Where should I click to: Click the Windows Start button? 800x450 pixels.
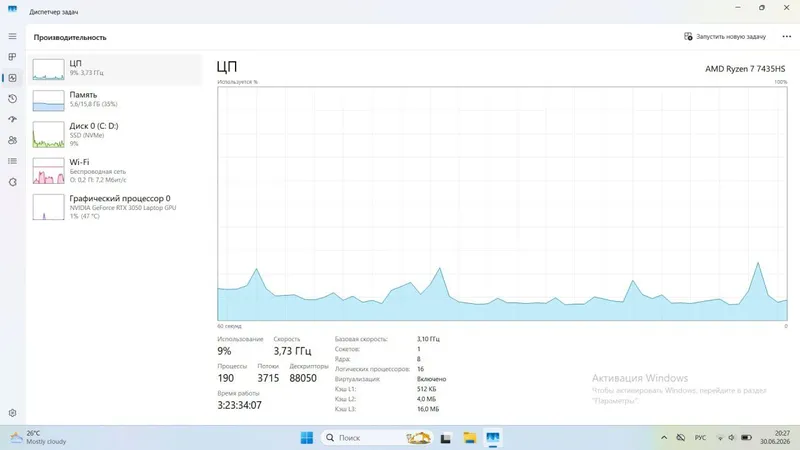[x=307, y=438]
